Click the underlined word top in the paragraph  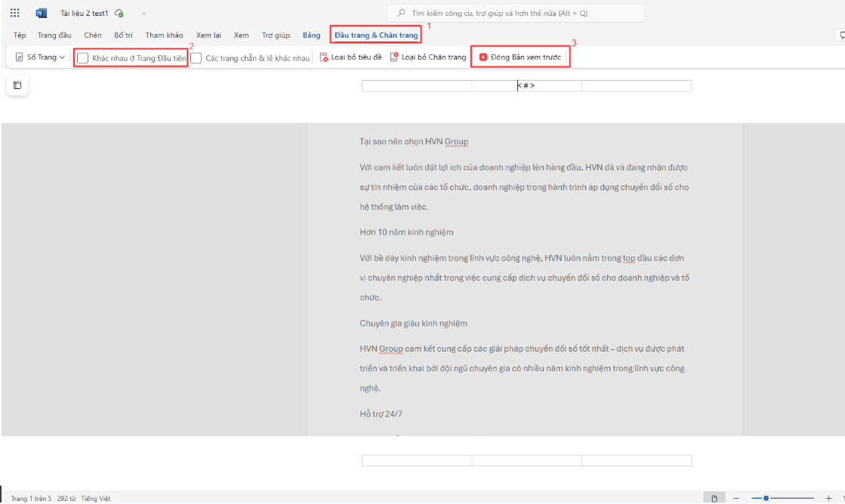click(629, 259)
